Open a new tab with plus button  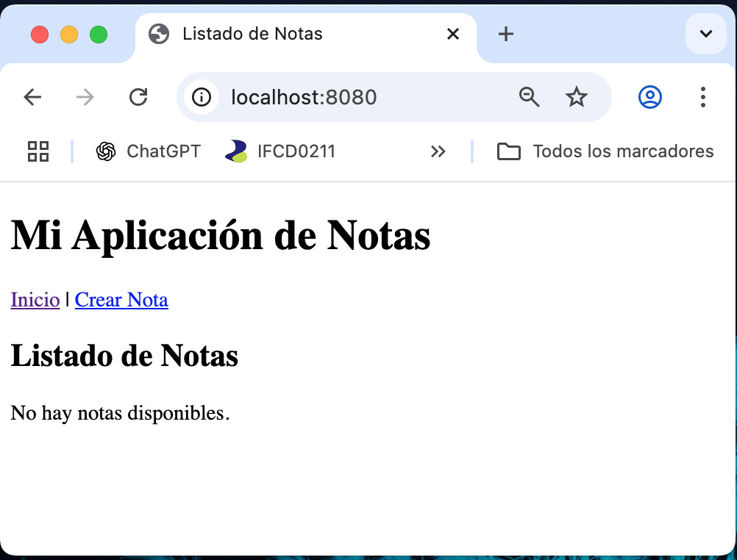click(506, 34)
